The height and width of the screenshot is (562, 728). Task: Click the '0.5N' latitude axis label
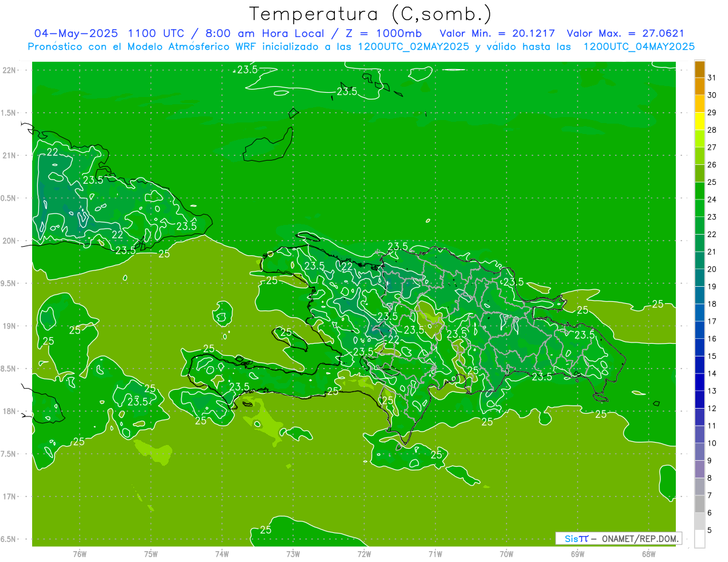8,198
